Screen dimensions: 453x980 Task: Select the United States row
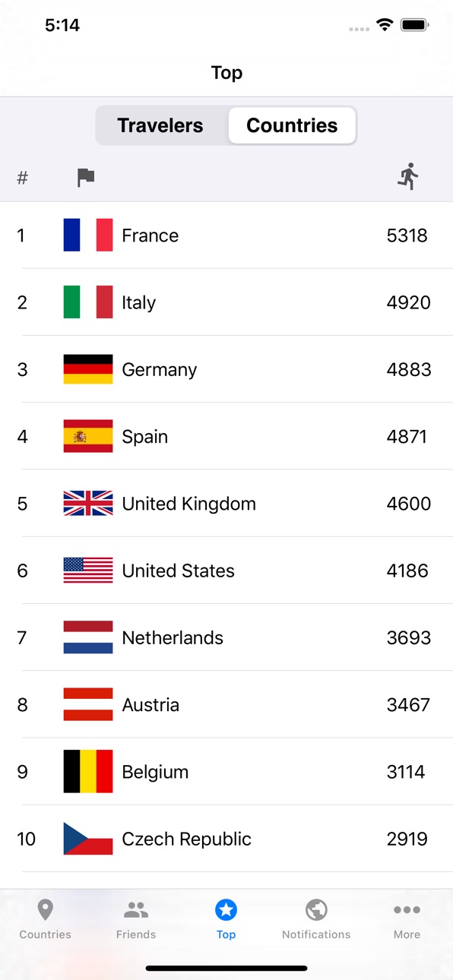[226, 571]
